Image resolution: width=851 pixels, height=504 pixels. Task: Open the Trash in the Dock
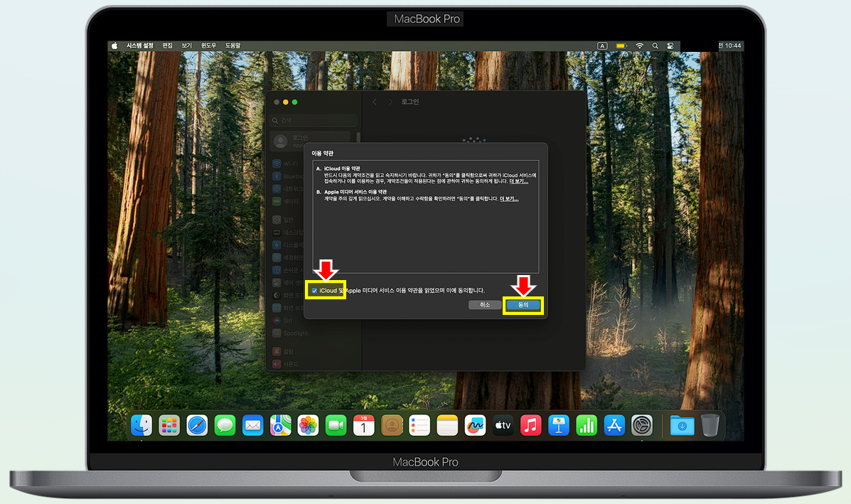point(710,425)
